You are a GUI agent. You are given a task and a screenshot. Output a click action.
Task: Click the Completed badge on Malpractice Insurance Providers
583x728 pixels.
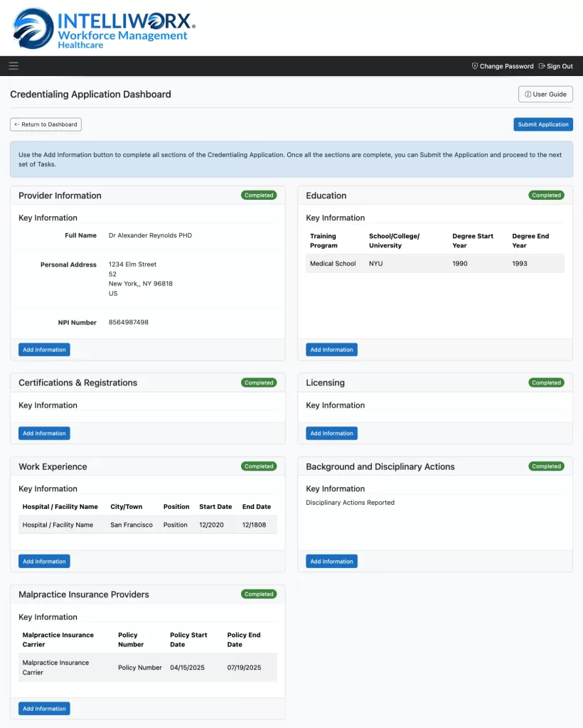(259, 594)
